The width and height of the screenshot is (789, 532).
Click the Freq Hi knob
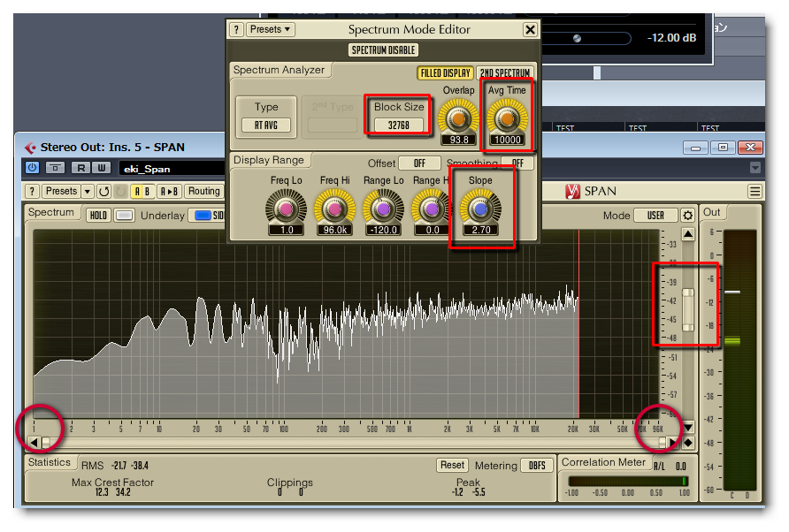point(334,208)
